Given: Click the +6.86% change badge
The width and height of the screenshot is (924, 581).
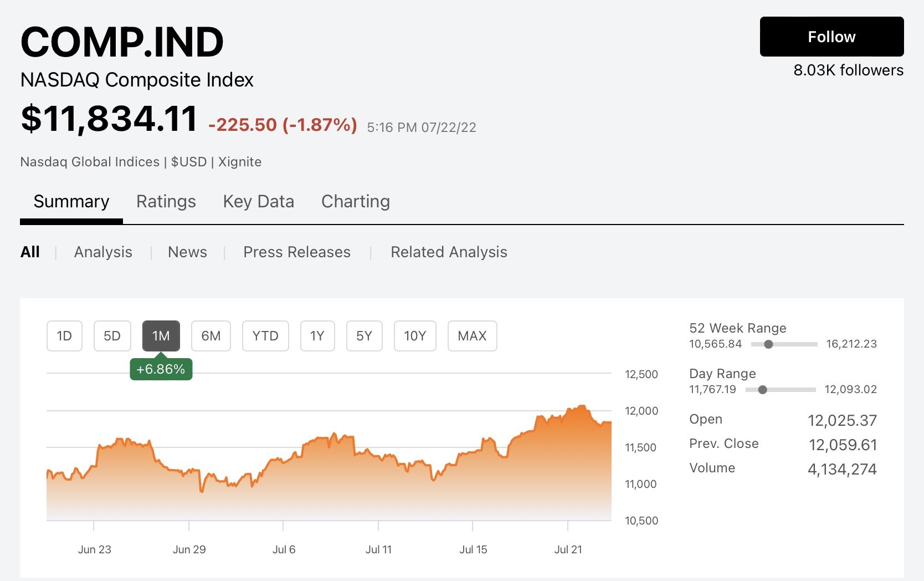Looking at the screenshot, I should click(161, 369).
